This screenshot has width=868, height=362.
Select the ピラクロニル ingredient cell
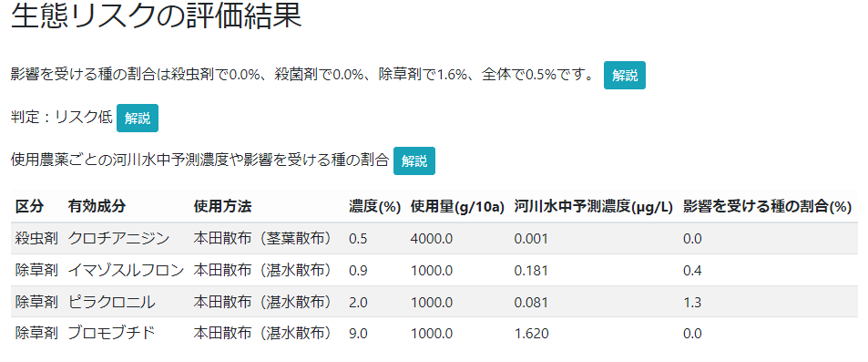point(111,302)
